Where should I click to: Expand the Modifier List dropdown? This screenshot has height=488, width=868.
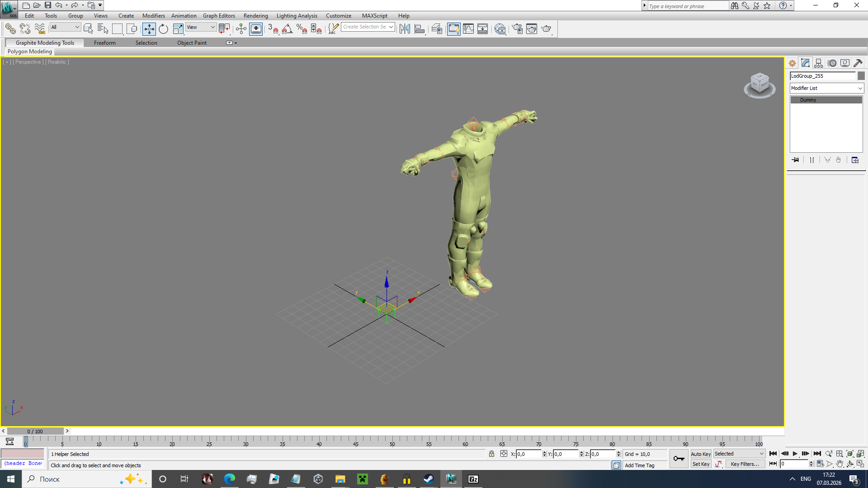[x=826, y=88]
